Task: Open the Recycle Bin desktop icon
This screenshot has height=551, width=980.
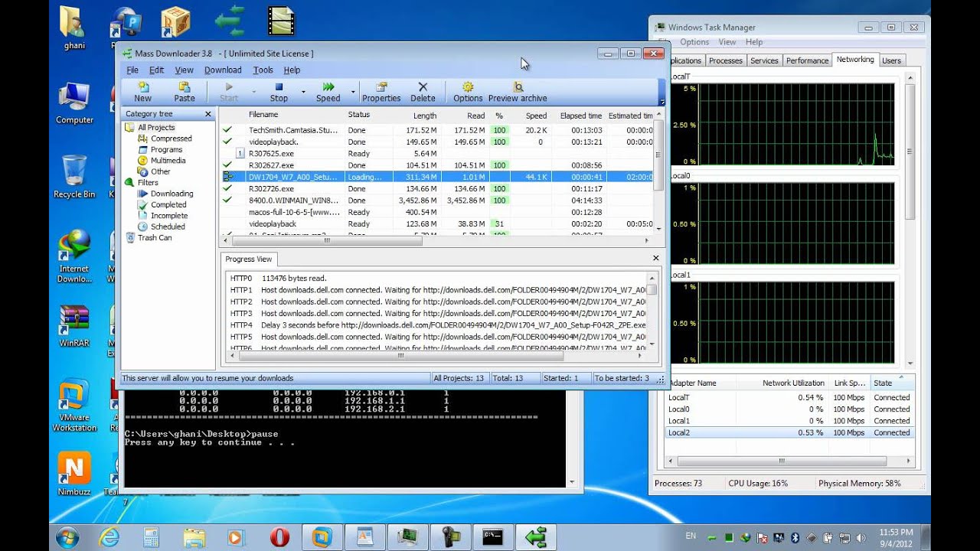Action: pos(74,177)
